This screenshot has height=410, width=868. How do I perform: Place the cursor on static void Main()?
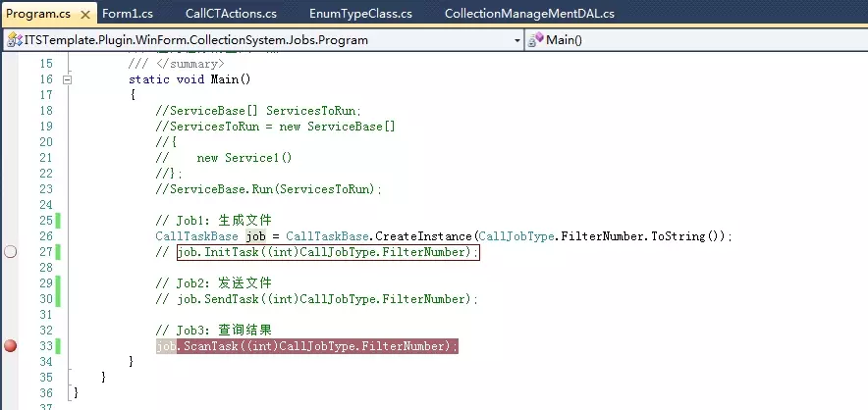tap(190, 79)
